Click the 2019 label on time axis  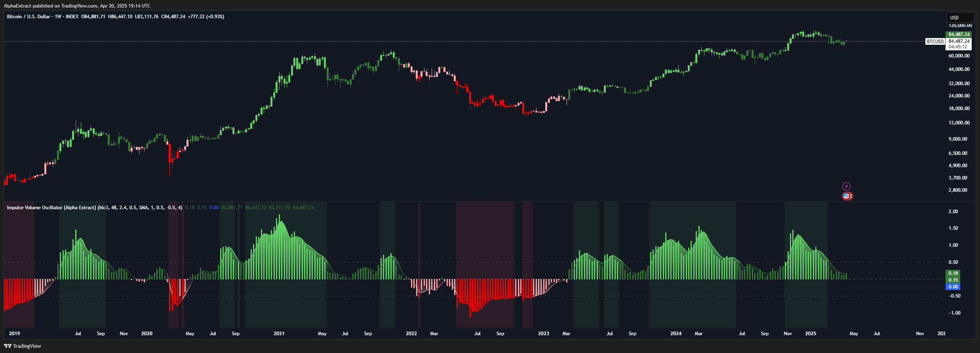point(14,334)
